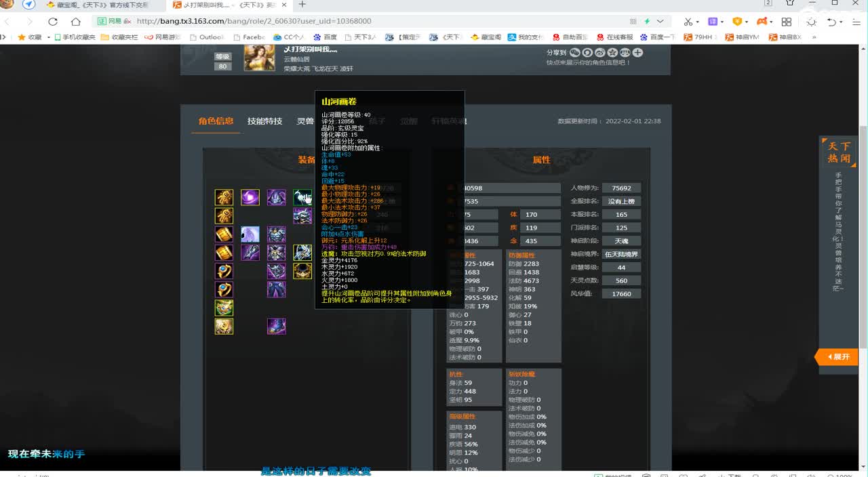Click the purple helmet equipment icon
868x477 pixels.
[276, 198]
